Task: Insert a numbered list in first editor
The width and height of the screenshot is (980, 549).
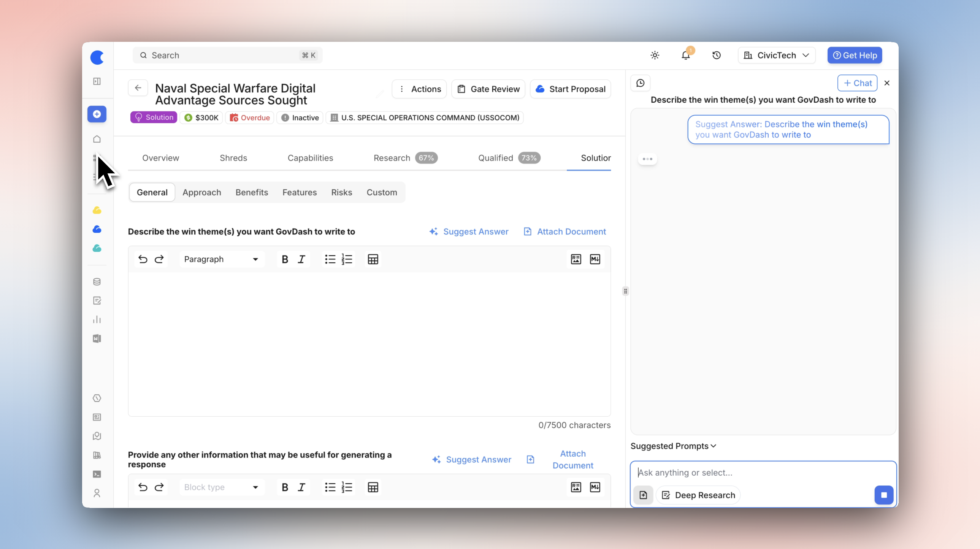Action: (x=347, y=259)
